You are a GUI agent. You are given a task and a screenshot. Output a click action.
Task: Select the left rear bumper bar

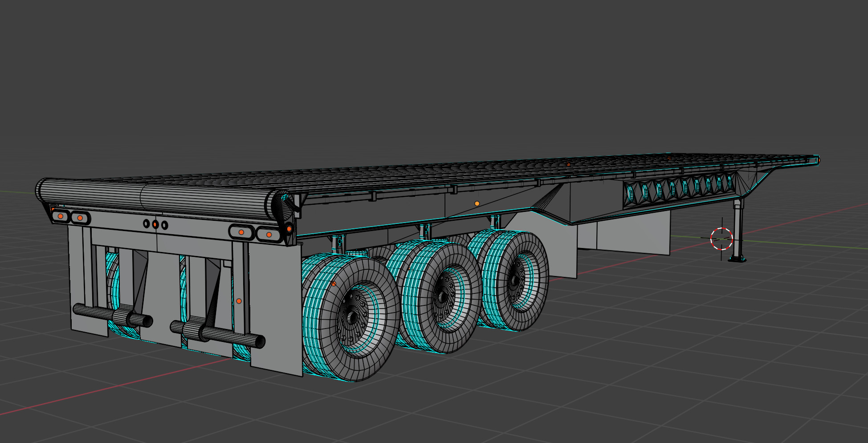point(113,315)
